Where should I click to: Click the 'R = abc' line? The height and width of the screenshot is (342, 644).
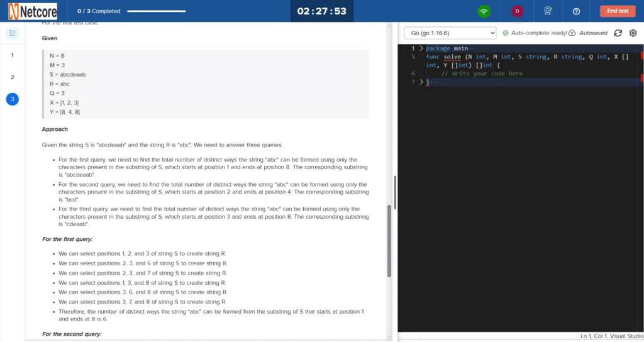[x=60, y=84]
